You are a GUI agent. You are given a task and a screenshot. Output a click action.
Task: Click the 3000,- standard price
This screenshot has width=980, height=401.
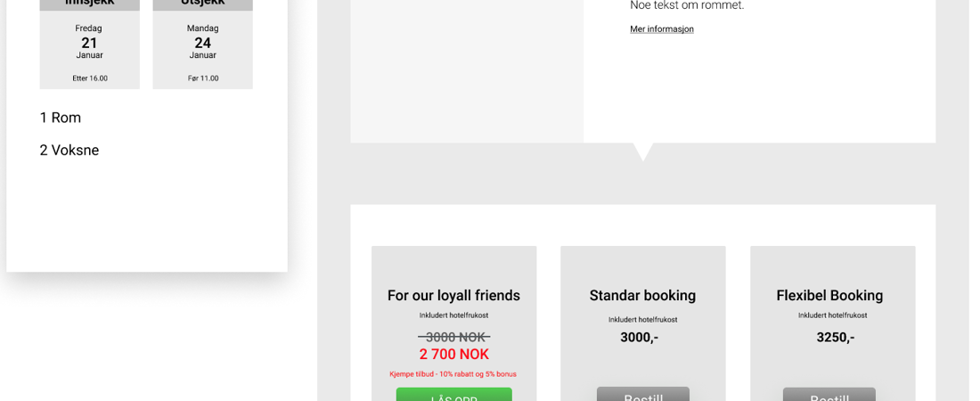[x=639, y=338]
